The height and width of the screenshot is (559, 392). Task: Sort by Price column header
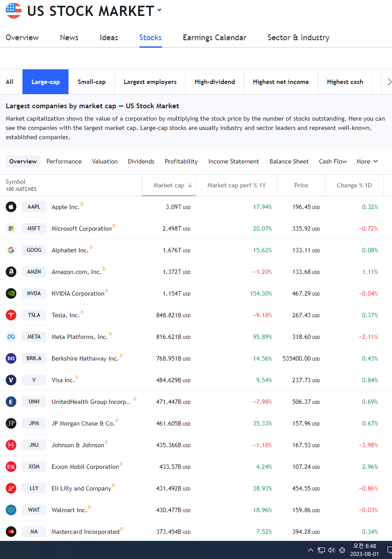(x=302, y=185)
